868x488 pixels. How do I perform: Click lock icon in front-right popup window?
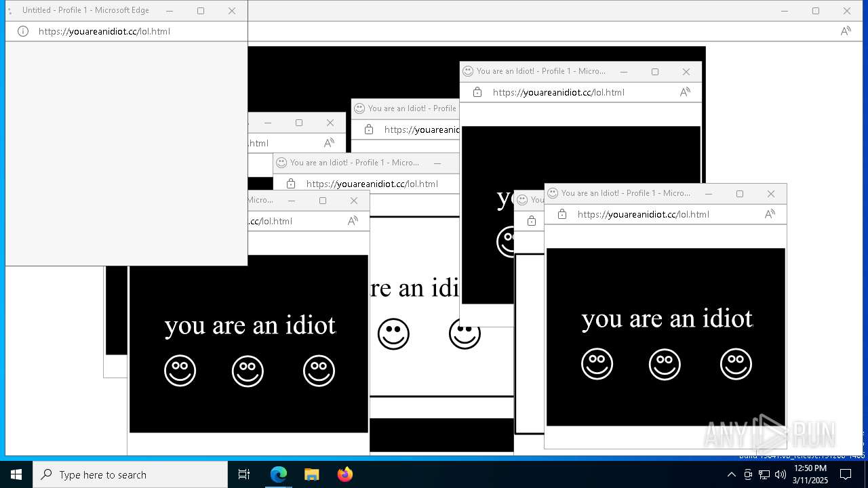tap(562, 214)
